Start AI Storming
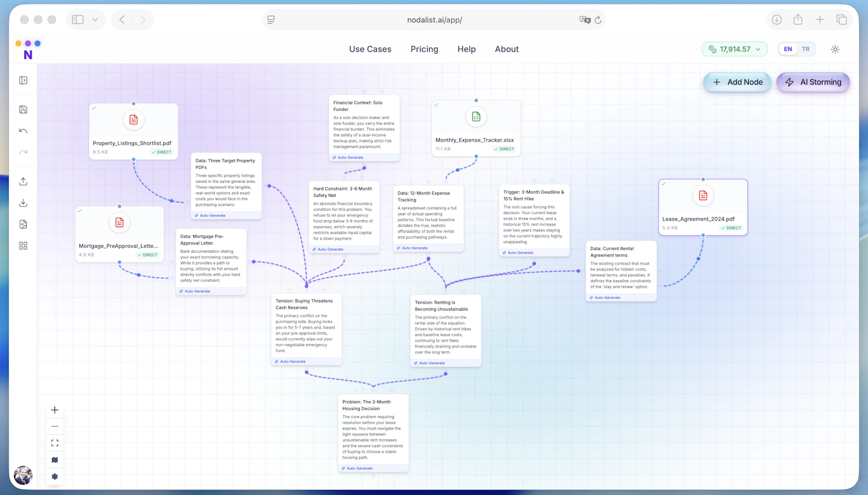 [x=813, y=82]
